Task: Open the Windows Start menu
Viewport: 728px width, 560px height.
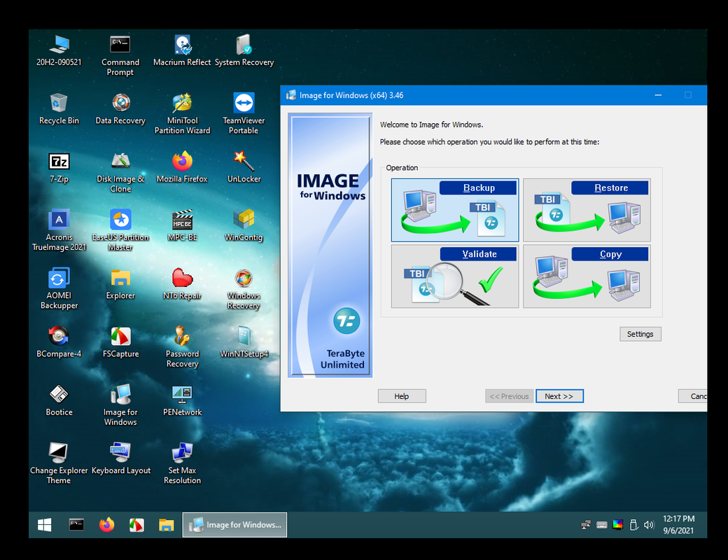Action: point(45,525)
